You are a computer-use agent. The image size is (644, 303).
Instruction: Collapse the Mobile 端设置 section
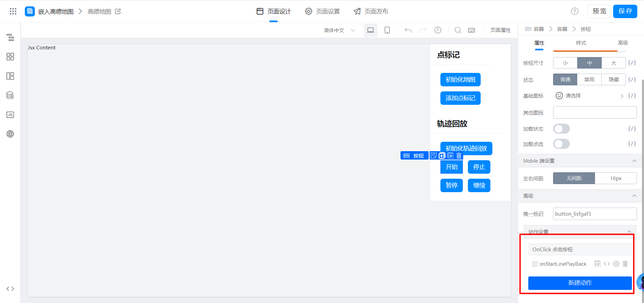coord(634,161)
